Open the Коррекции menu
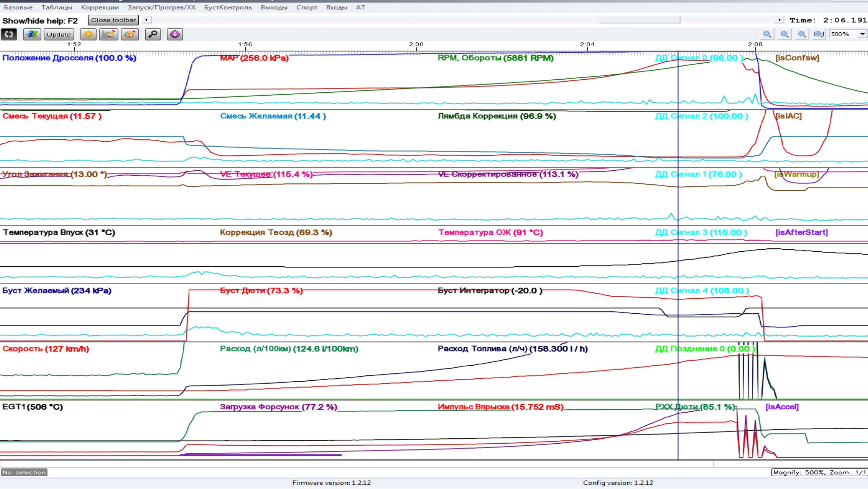This screenshot has height=489, width=868. click(100, 7)
